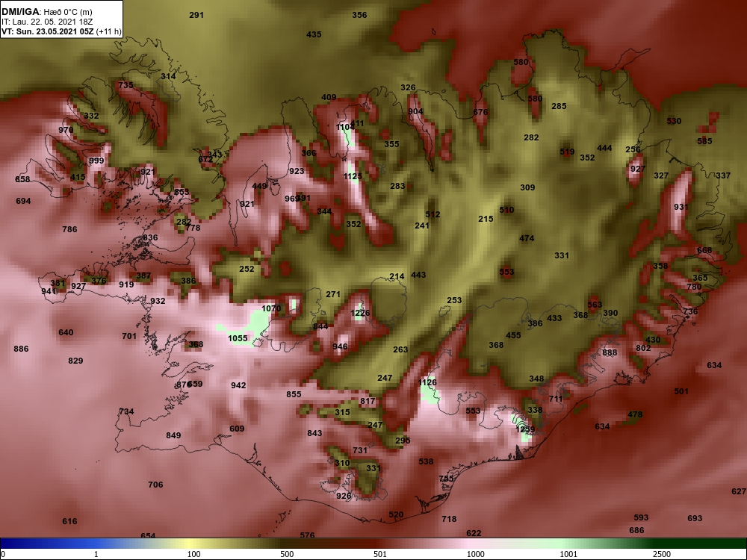Click the map value '786'

click(69, 229)
